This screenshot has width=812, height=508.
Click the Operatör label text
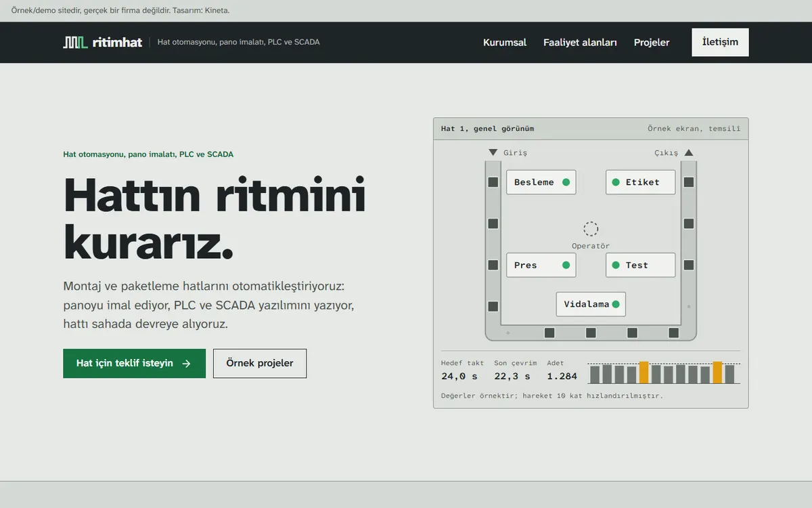click(591, 246)
